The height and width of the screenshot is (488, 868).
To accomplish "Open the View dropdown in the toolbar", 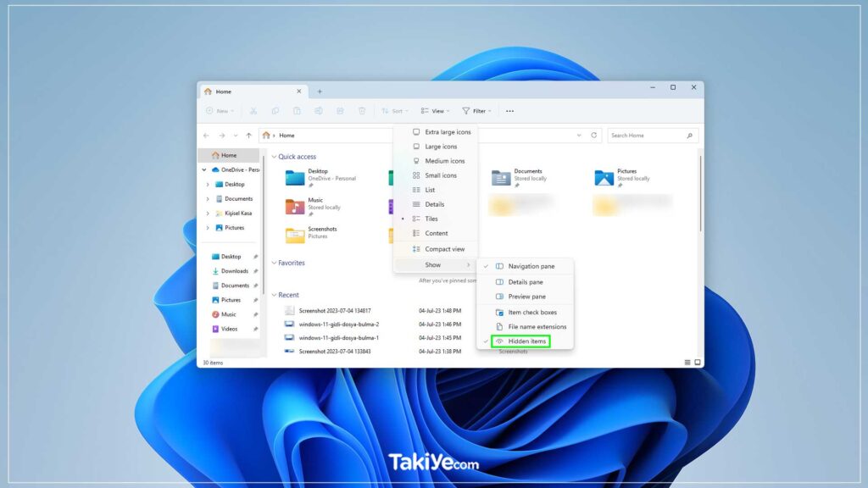I will [435, 111].
